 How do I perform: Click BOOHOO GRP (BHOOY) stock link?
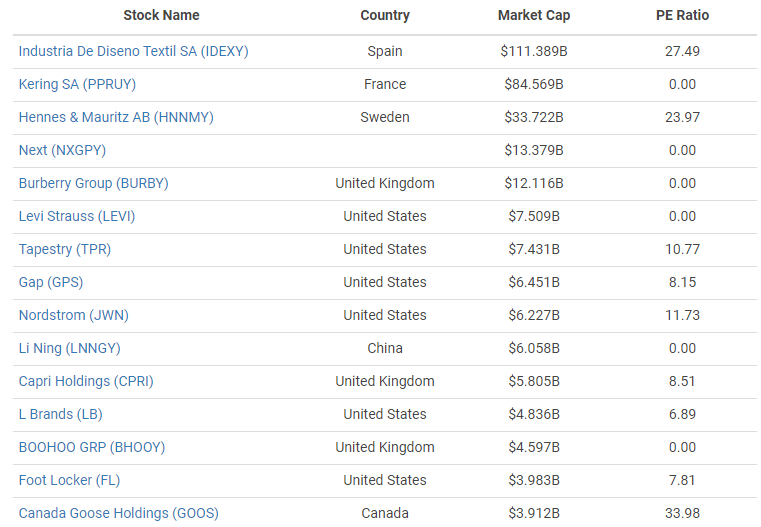point(92,447)
